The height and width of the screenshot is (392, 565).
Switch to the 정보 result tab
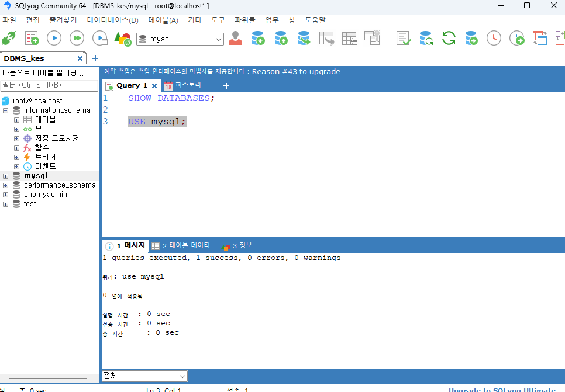[237, 245]
